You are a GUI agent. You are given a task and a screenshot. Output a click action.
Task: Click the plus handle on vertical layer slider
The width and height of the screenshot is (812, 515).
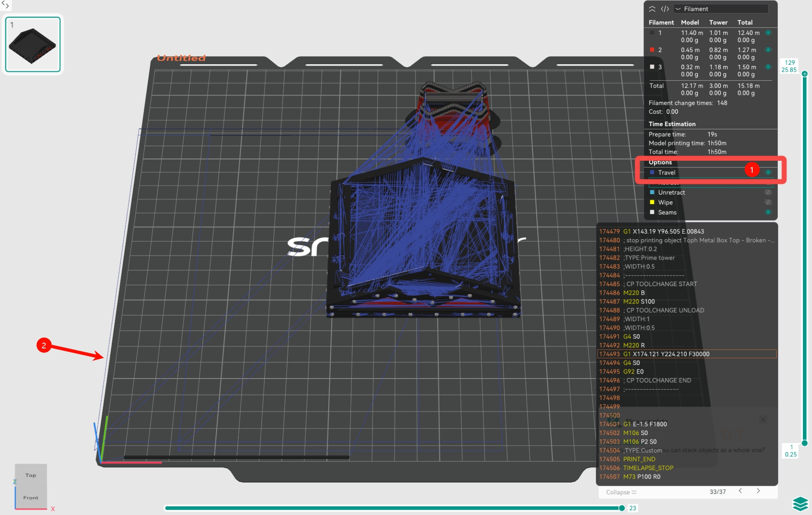point(805,74)
